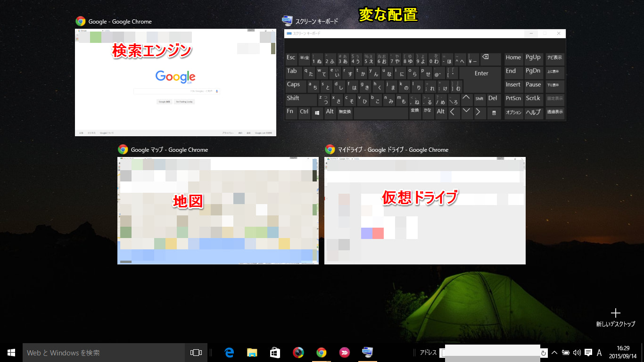The image size is (644, 362).
Task: Open the Action Center notifications icon
Action: pos(588,353)
